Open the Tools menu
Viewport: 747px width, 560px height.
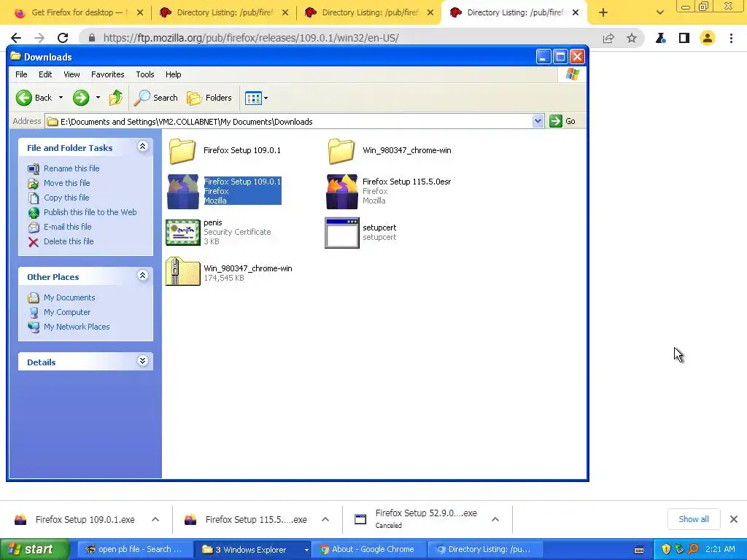pyautogui.click(x=145, y=74)
